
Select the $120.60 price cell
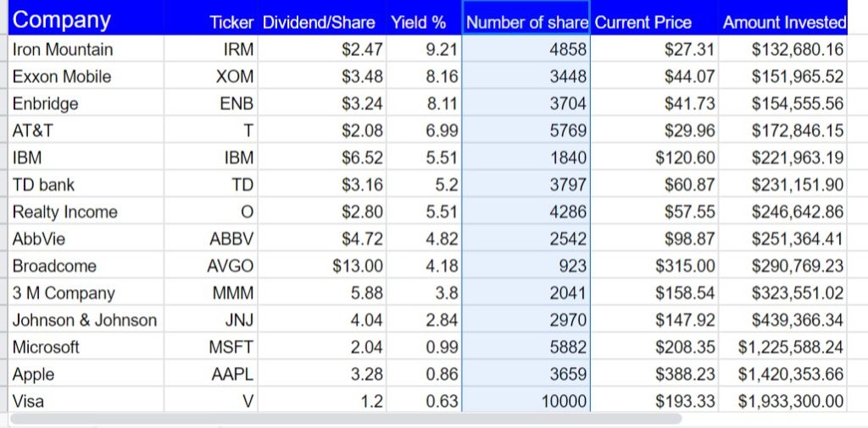tap(654, 158)
